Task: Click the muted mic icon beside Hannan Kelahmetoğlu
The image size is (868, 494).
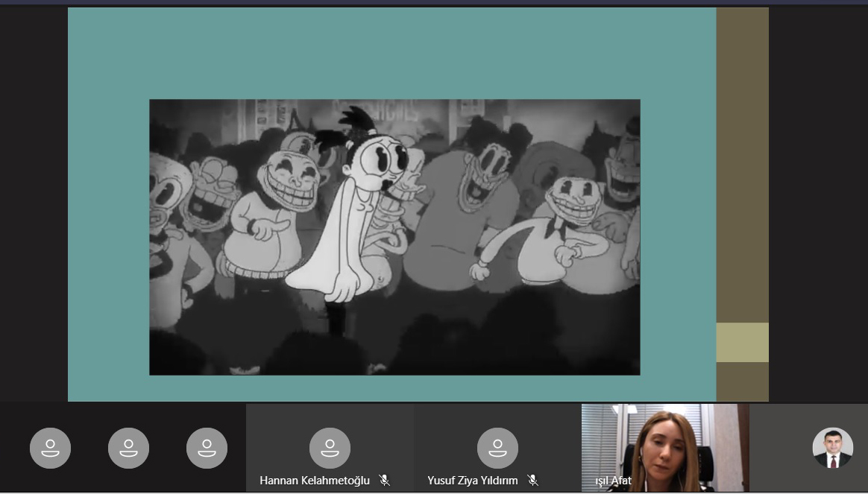Action: point(384,481)
